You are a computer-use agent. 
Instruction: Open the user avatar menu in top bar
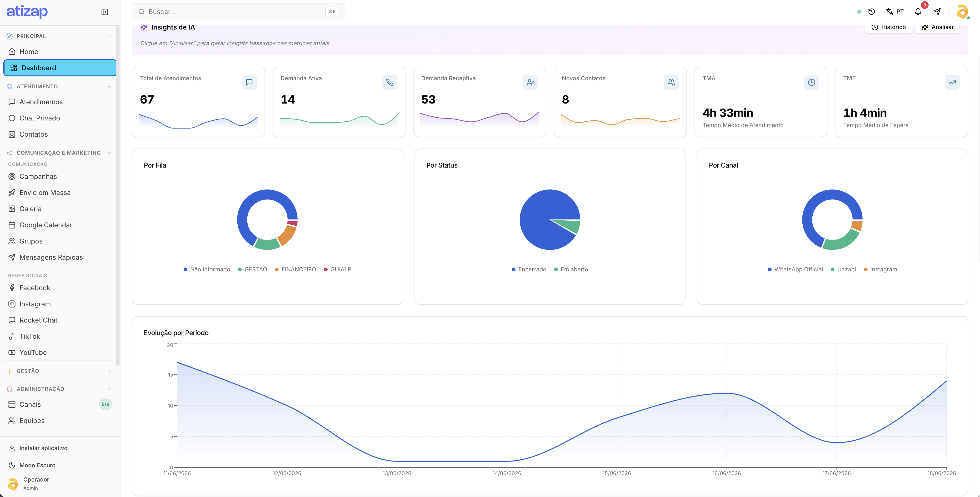tap(962, 12)
